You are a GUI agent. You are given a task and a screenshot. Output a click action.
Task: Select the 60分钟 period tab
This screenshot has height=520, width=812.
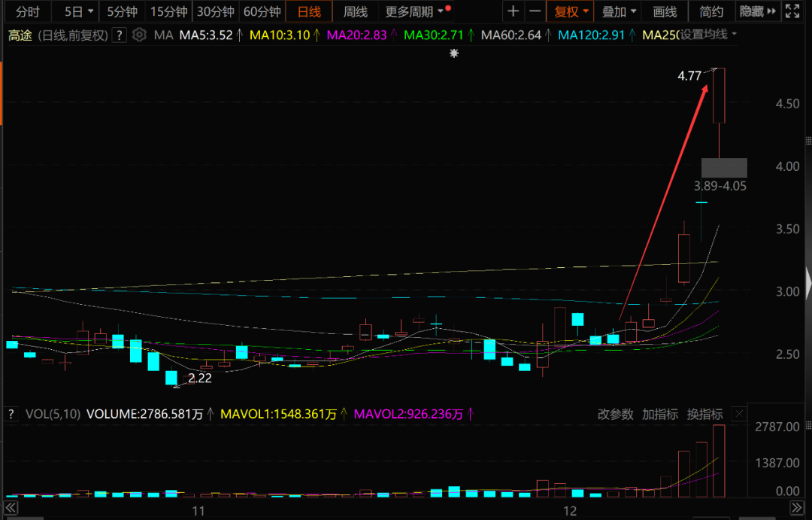[x=262, y=11]
